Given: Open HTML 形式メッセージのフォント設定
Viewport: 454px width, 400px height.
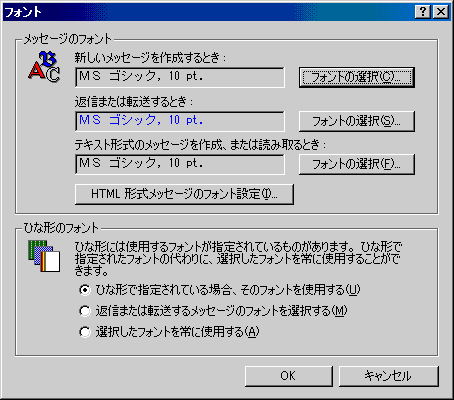Looking at the screenshot, I should [184, 194].
